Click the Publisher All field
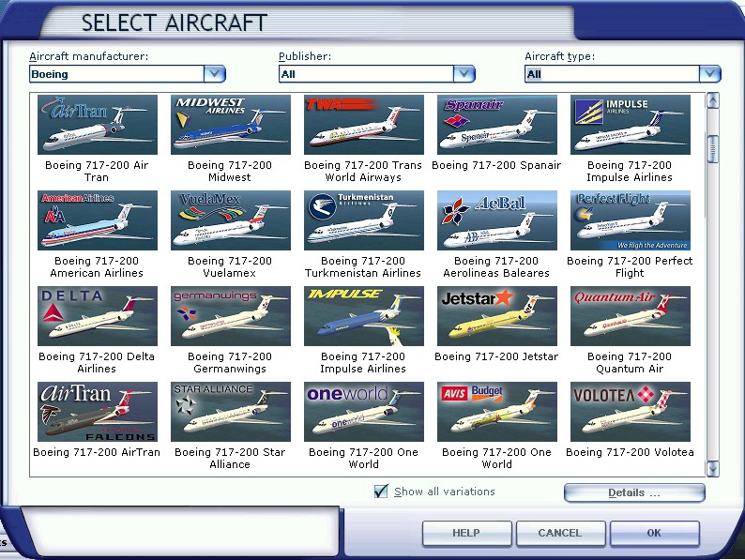This screenshot has width=745, height=560. [366, 73]
